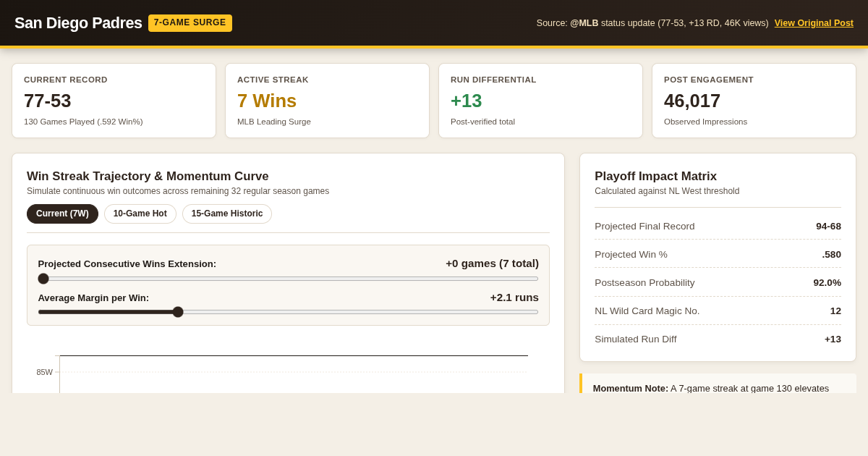
Task: Click the San Diego Padres title
Action: (x=78, y=23)
